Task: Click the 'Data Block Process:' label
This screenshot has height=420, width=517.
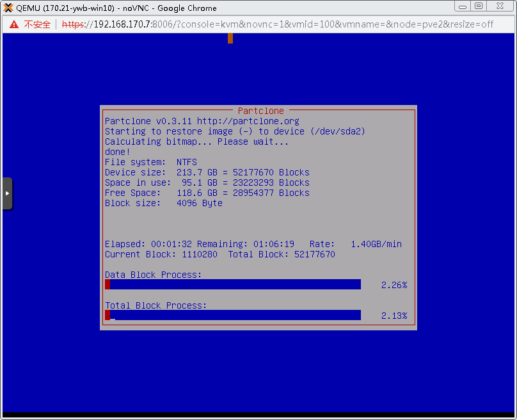Action: pos(153,275)
